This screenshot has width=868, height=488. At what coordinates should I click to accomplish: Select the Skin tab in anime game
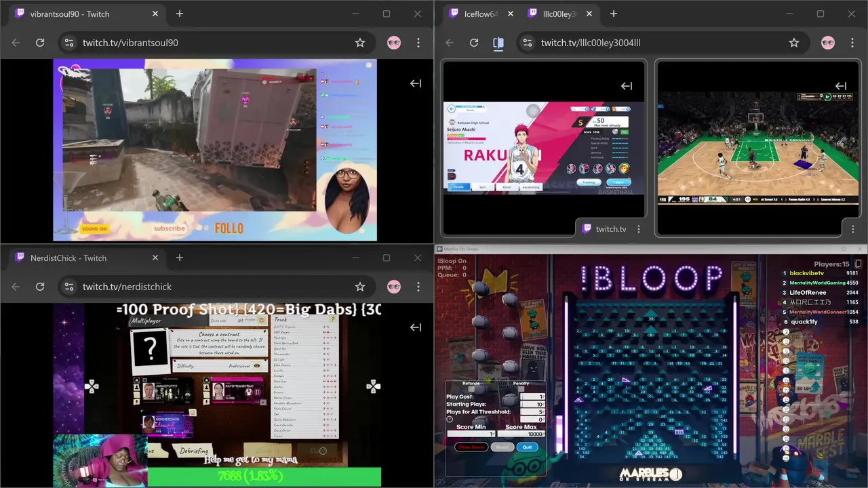(483, 187)
